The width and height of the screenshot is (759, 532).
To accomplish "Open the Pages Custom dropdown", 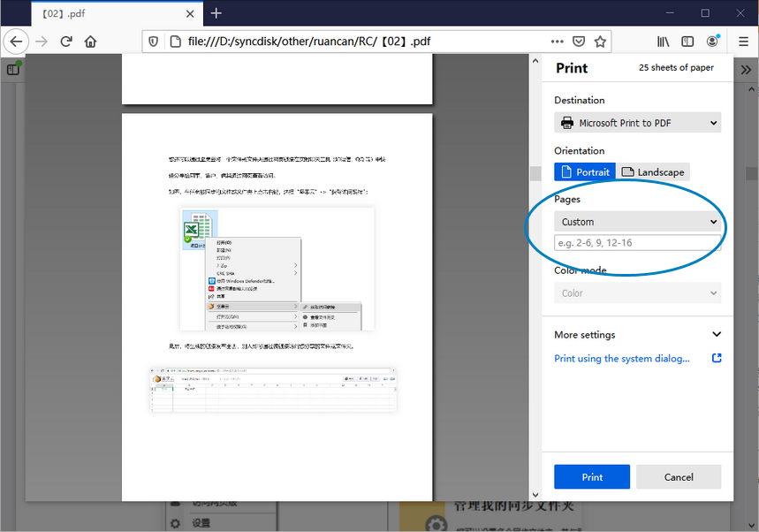I will click(x=637, y=222).
